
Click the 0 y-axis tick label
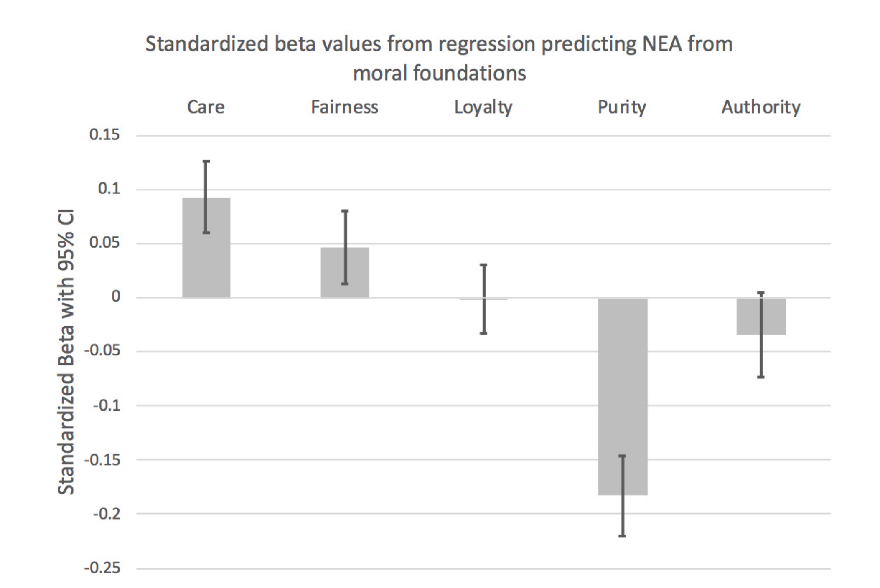pyautogui.click(x=115, y=297)
